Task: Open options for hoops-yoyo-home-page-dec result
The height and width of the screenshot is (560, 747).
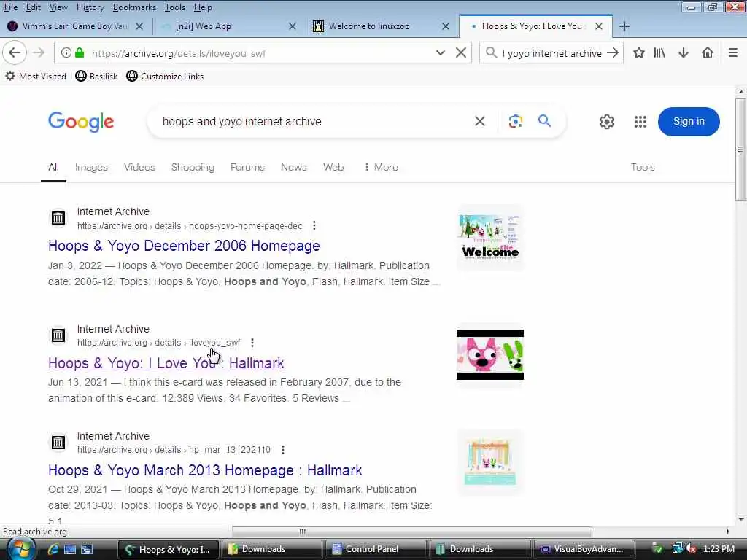Action: coord(314,225)
